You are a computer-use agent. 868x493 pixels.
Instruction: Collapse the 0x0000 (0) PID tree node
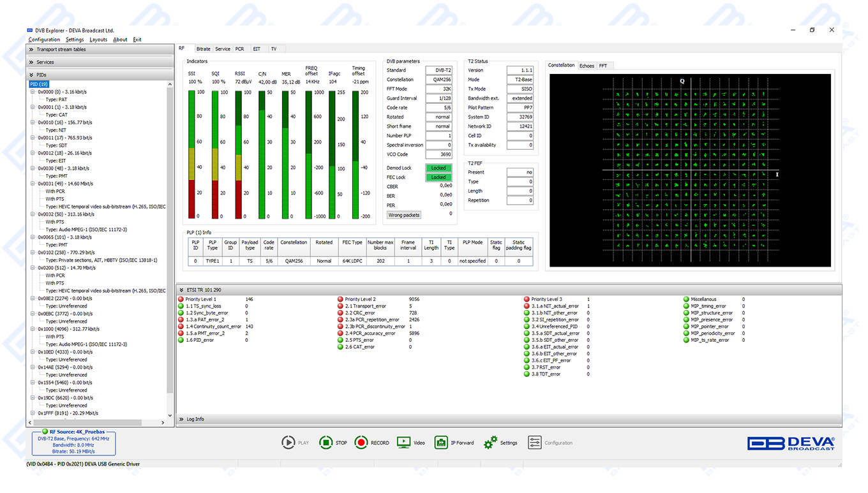tap(33, 92)
